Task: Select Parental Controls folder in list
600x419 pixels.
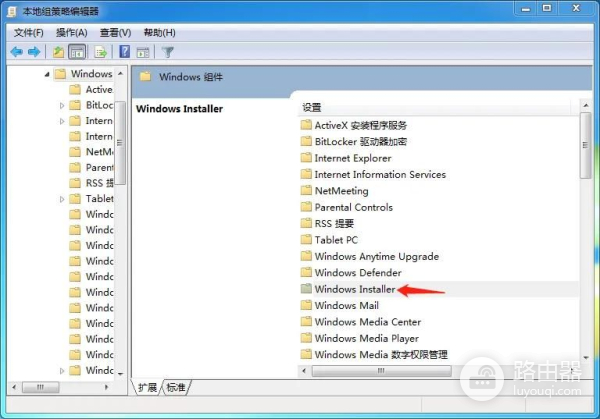Action: click(x=347, y=207)
